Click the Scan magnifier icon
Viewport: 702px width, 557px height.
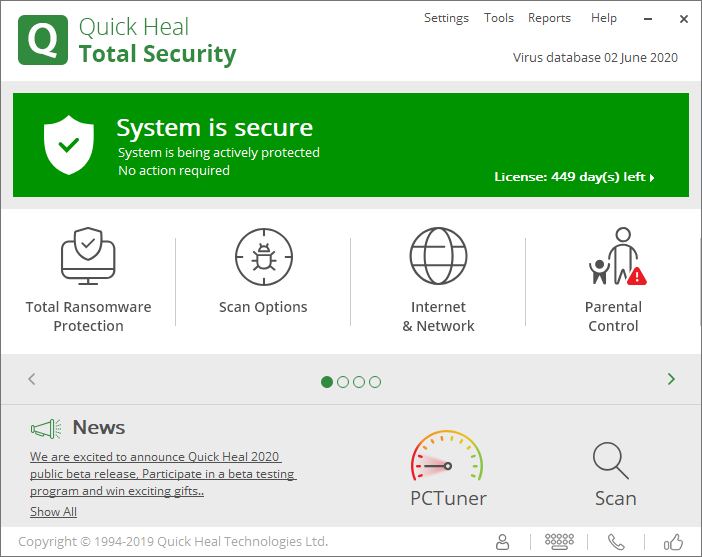pos(610,460)
